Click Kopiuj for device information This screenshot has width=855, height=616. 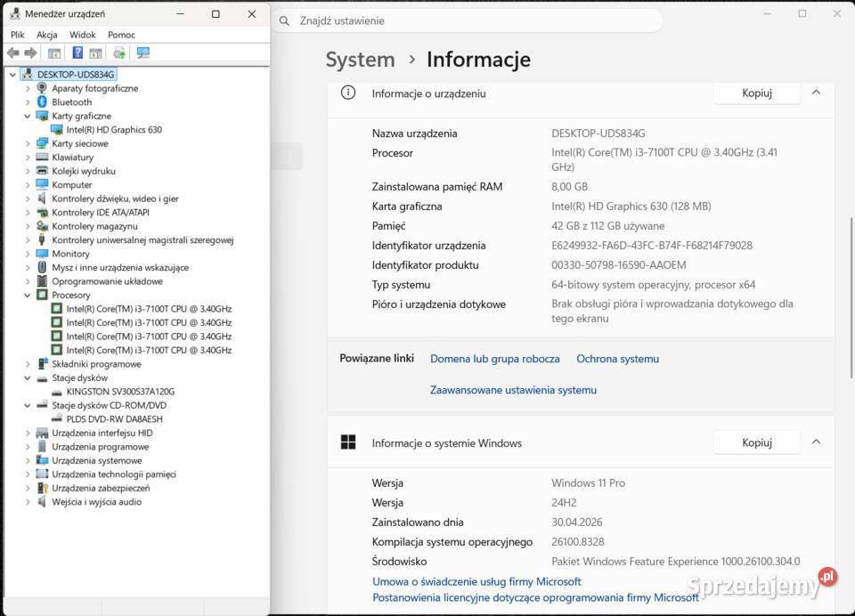[x=756, y=93]
